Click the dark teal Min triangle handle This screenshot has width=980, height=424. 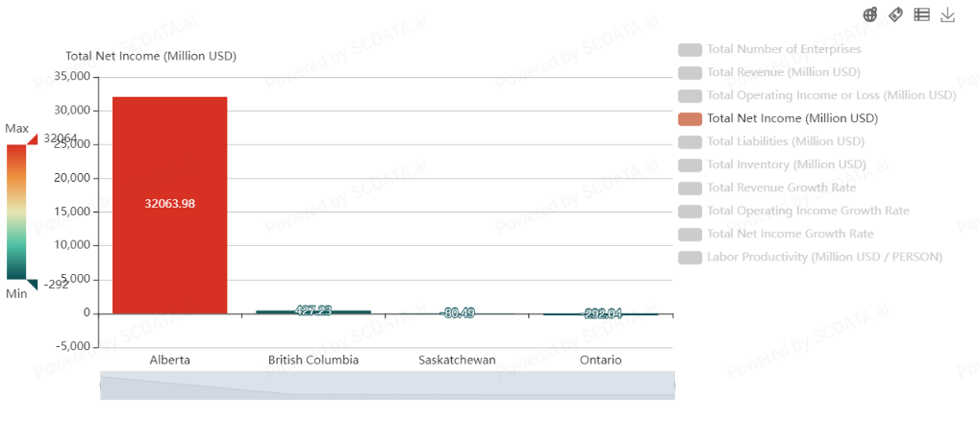32,284
